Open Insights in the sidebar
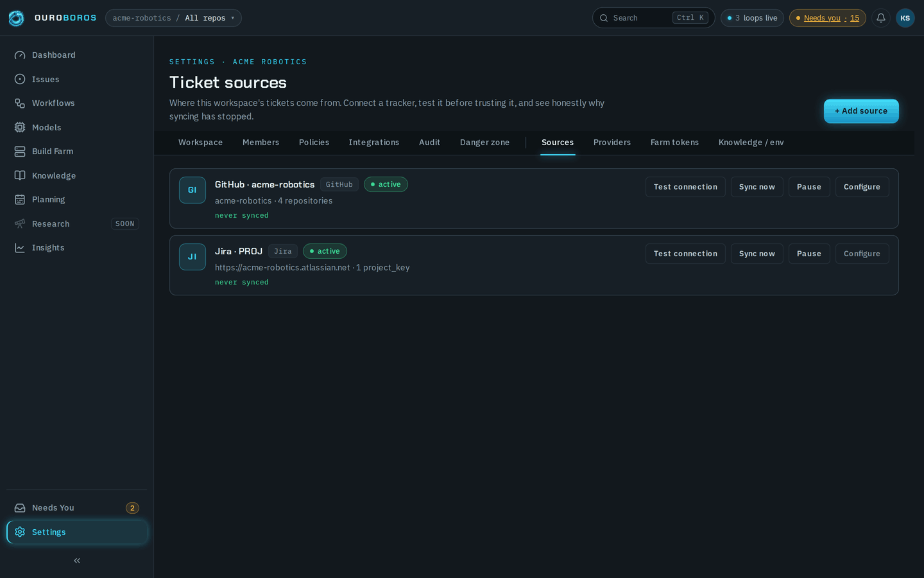The width and height of the screenshot is (924, 578). pos(77,248)
